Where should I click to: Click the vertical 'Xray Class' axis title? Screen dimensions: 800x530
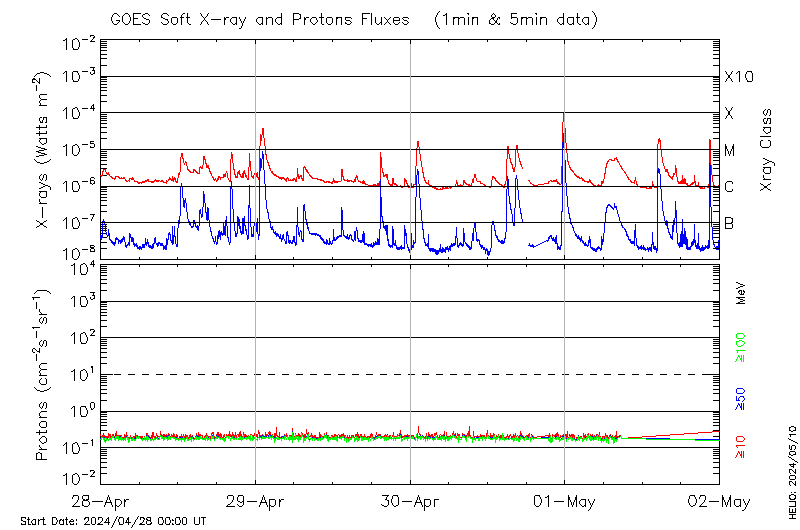tap(766, 150)
